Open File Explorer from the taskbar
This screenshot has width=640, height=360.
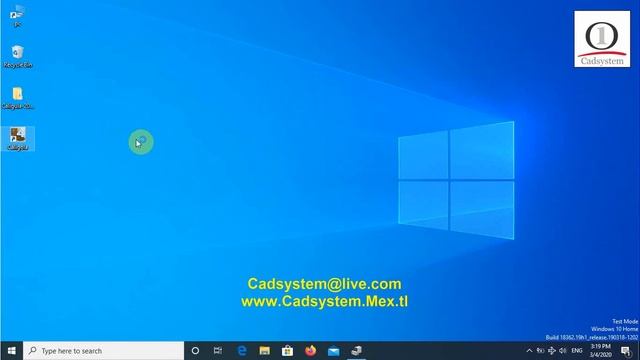[x=264, y=351]
